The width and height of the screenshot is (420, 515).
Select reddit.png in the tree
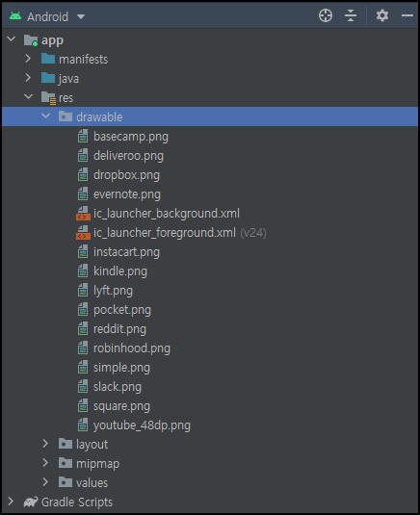120,329
